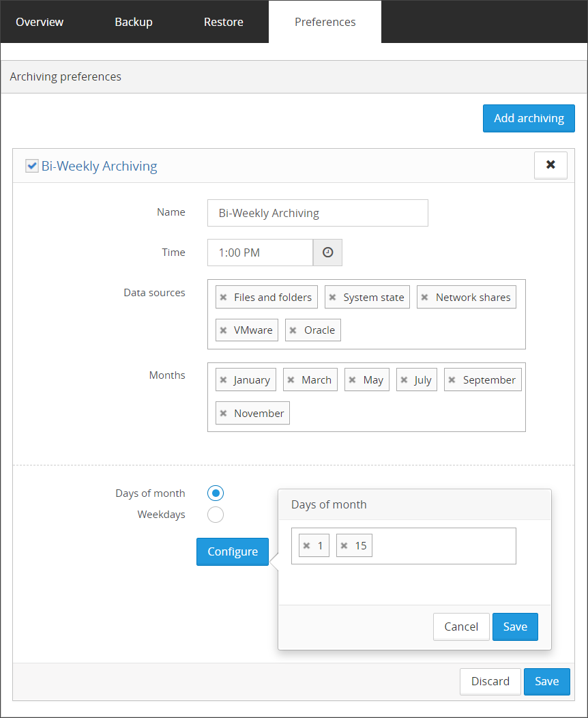588x718 pixels.
Task: Remove day 15 from days of month
Action: (x=344, y=546)
